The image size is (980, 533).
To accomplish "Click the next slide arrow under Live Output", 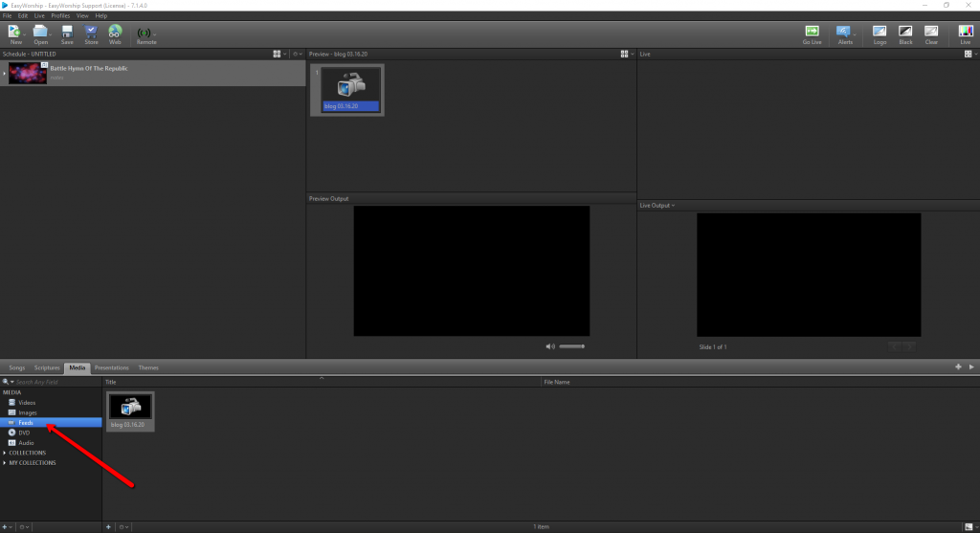I will click(909, 346).
